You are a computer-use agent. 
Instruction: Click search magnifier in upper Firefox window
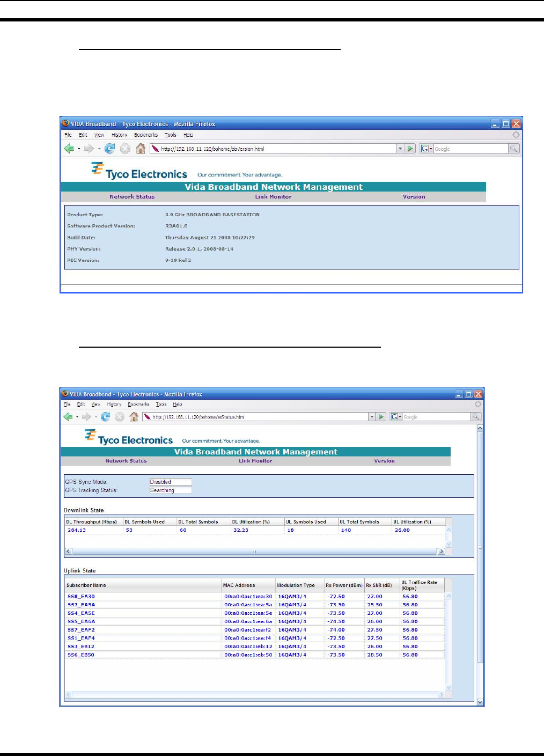click(514, 149)
